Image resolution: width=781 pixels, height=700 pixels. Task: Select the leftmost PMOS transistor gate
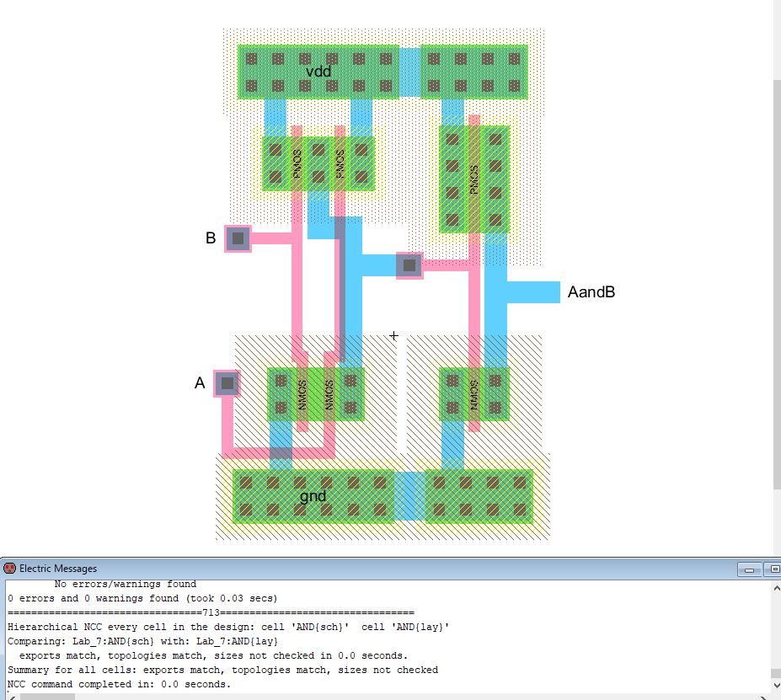pos(297,163)
